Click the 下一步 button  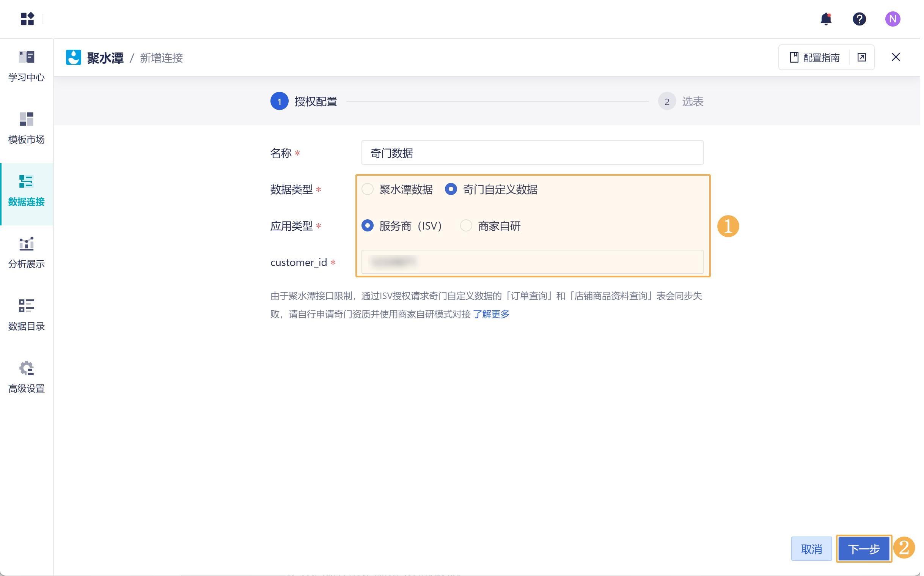(863, 549)
